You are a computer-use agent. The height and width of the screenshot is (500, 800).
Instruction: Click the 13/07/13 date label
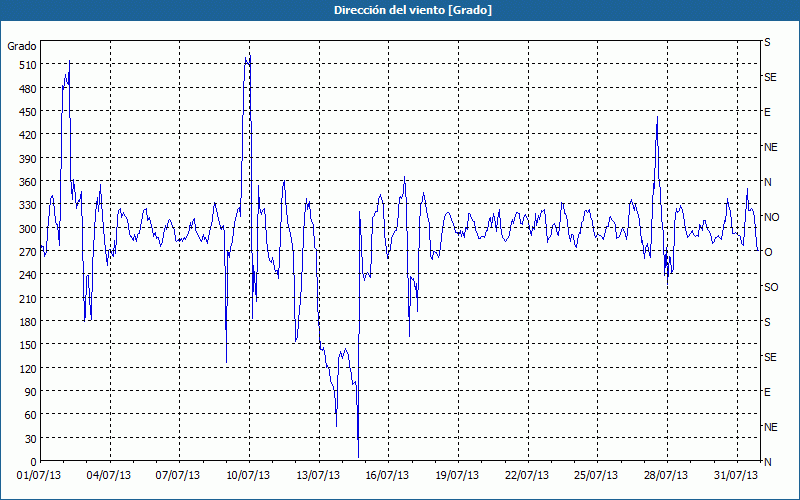point(318,476)
